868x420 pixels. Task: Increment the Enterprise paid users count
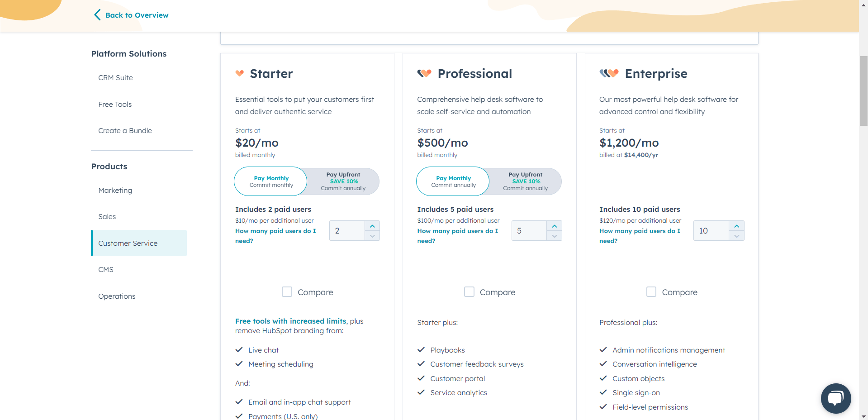pyautogui.click(x=736, y=225)
